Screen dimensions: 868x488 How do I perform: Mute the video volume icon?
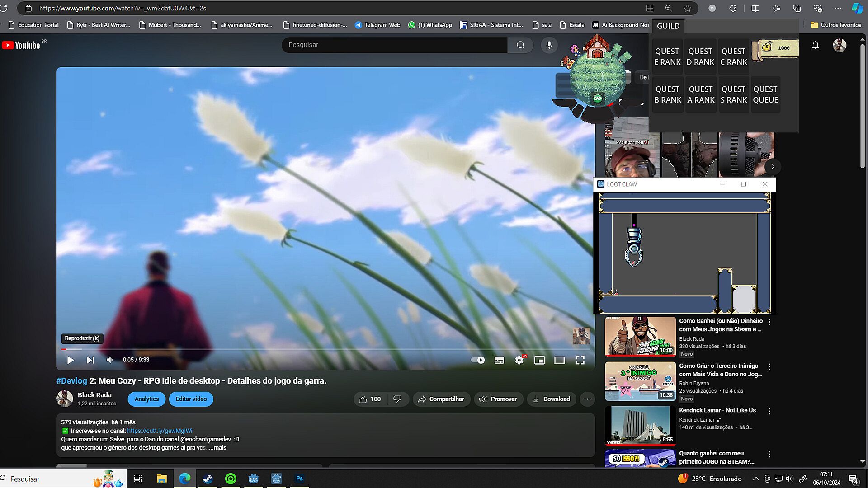pyautogui.click(x=110, y=360)
